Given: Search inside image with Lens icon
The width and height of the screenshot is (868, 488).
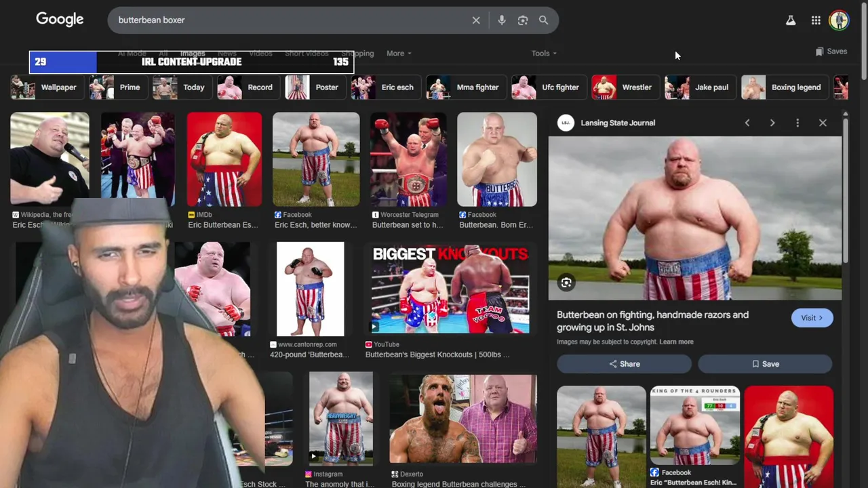Looking at the screenshot, I should (566, 283).
